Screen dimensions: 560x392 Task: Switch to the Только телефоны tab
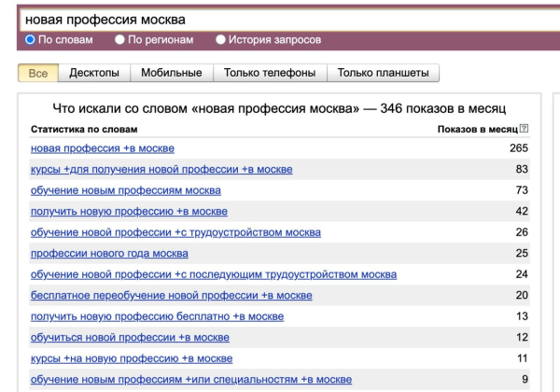270,73
